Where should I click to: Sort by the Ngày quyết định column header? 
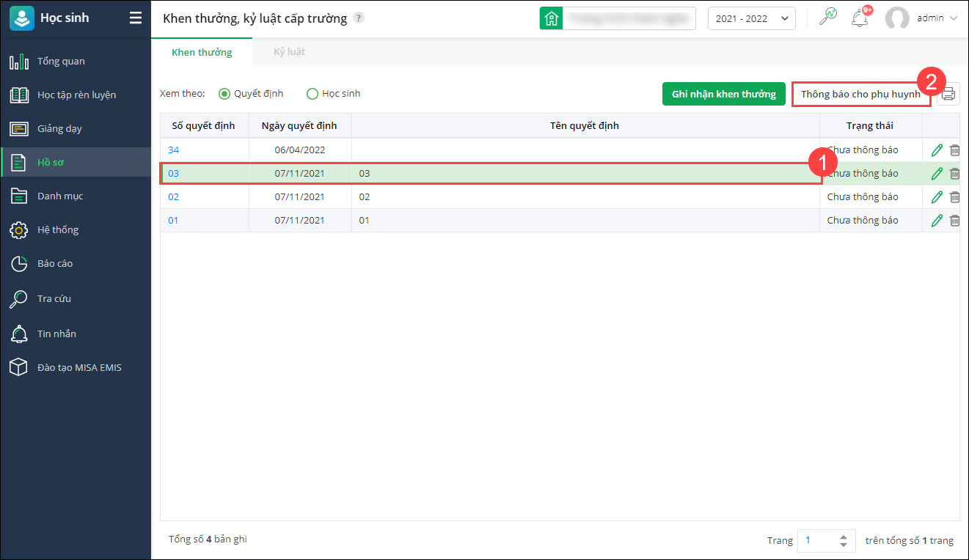[x=299, y=126]
